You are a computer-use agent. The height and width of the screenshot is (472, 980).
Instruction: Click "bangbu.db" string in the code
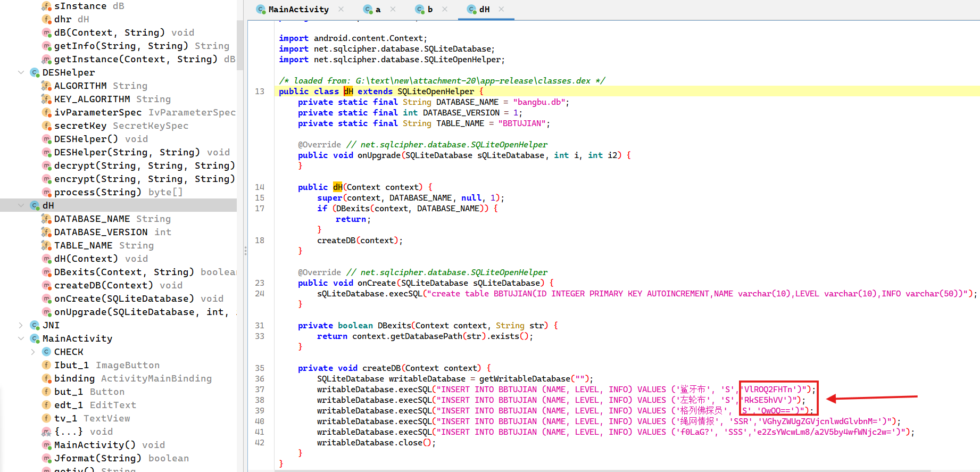coord(539,102)
